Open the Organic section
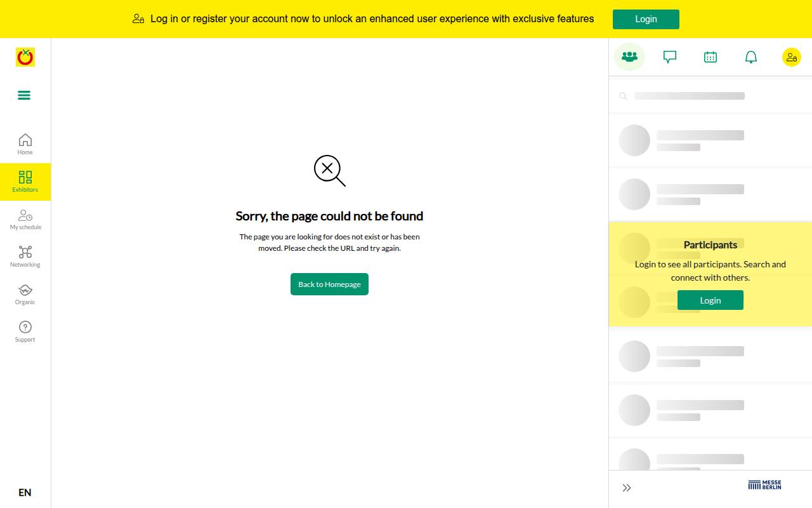Image resolution: width=812 pixels, height=508 pixels. pyautogui.click(x=25, y=294)
